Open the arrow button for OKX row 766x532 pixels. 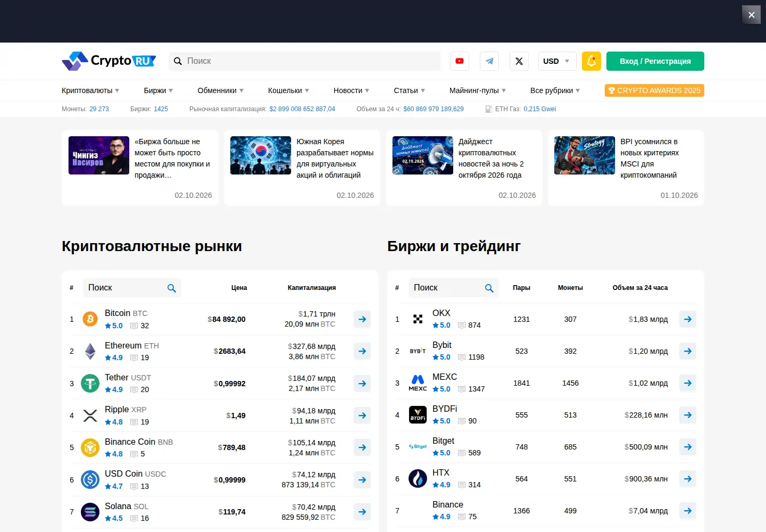[x=688, y=319]
